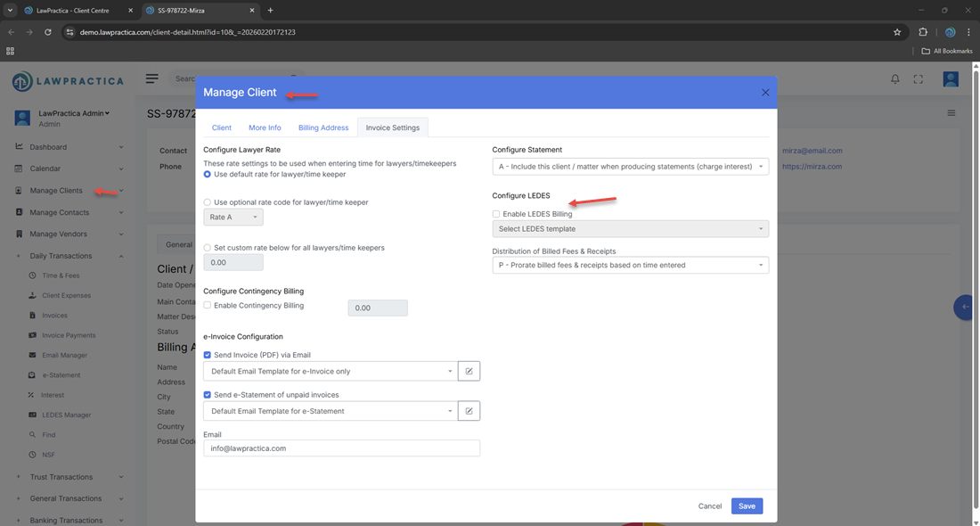Open Email Manager in sidebar
This screenshot has width=980, height=526.
coord(64,355)
